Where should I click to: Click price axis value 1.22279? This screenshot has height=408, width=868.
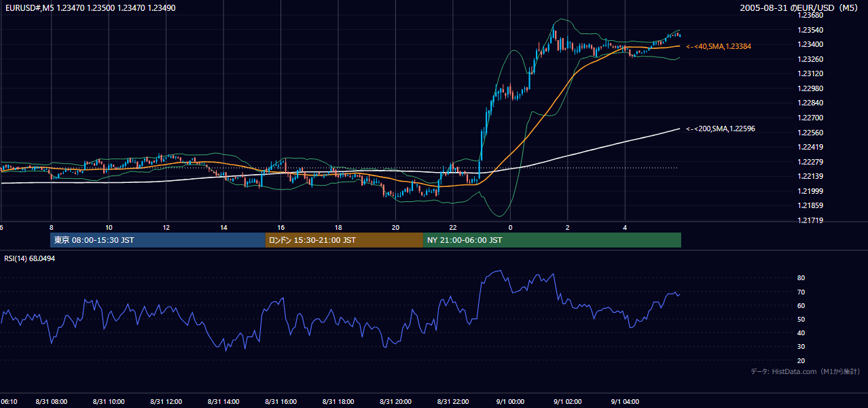tap(810, 162)
